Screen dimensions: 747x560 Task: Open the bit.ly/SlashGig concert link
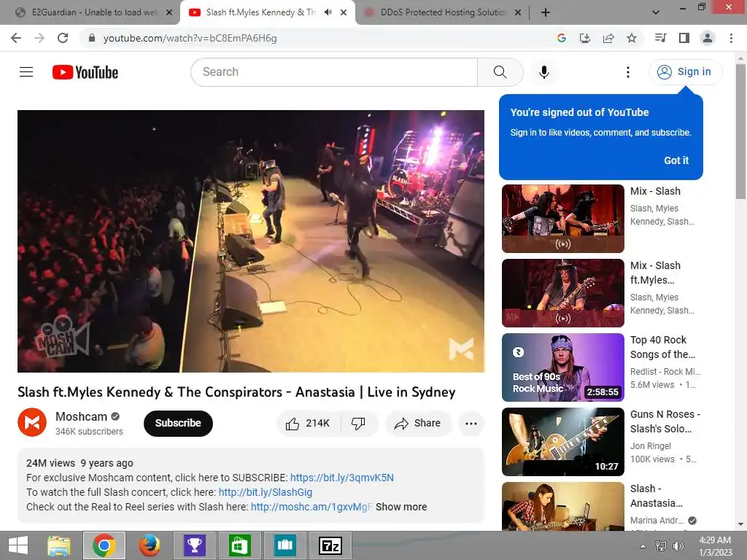[x=266, y=492]
